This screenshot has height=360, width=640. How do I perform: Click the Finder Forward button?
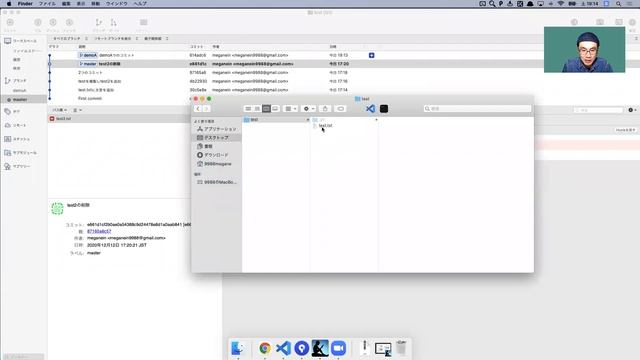coord(207,109)
